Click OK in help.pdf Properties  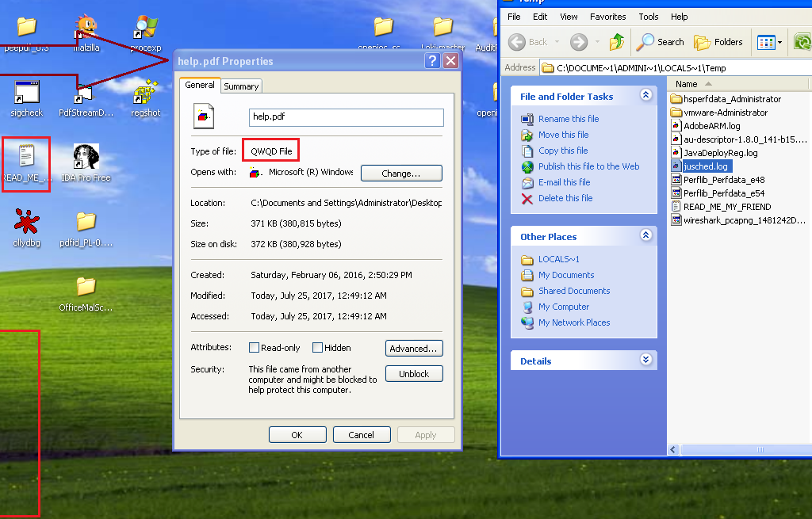click(x=297, y=435)
